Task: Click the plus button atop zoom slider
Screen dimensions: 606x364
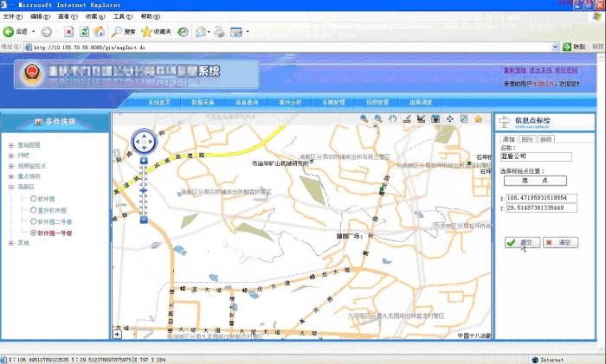Action: (x=143, y=161)
